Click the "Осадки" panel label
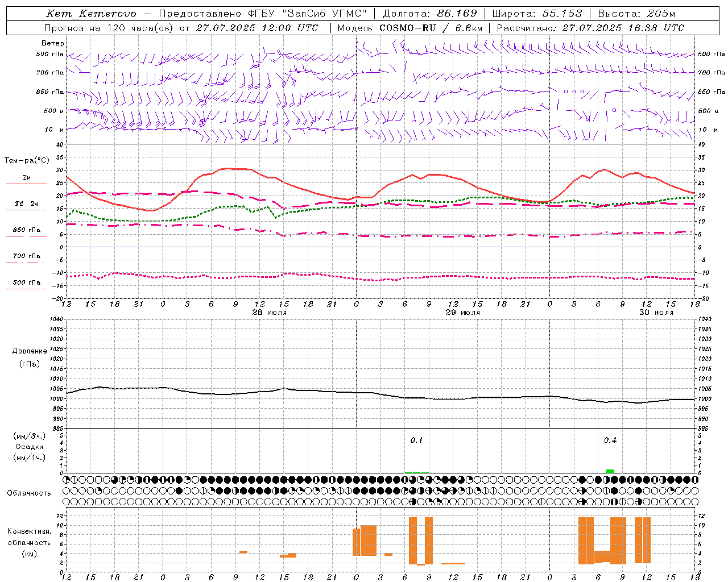Image resolution: width=728 pixels, height=582 pixels. 30,447
